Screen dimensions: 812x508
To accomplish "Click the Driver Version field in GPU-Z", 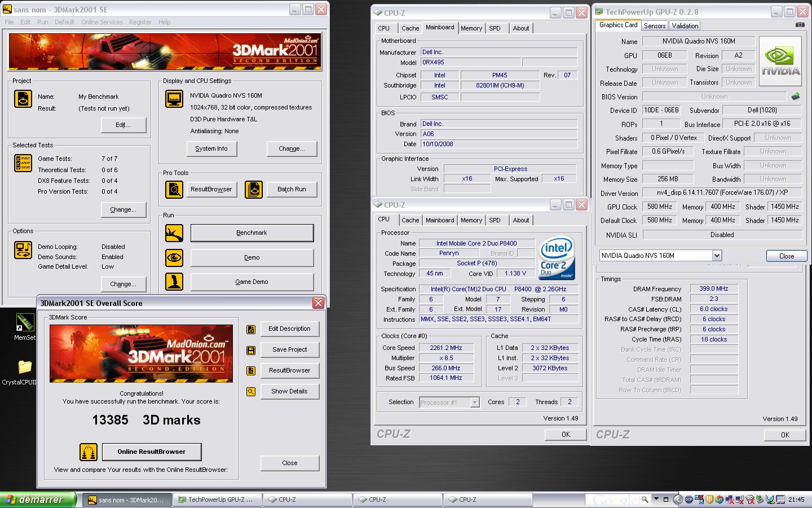I will pos(722,192).
